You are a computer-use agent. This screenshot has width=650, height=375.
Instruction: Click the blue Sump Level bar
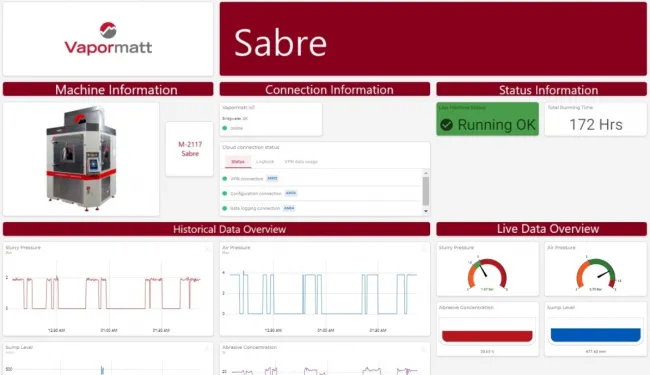(596, 335)
